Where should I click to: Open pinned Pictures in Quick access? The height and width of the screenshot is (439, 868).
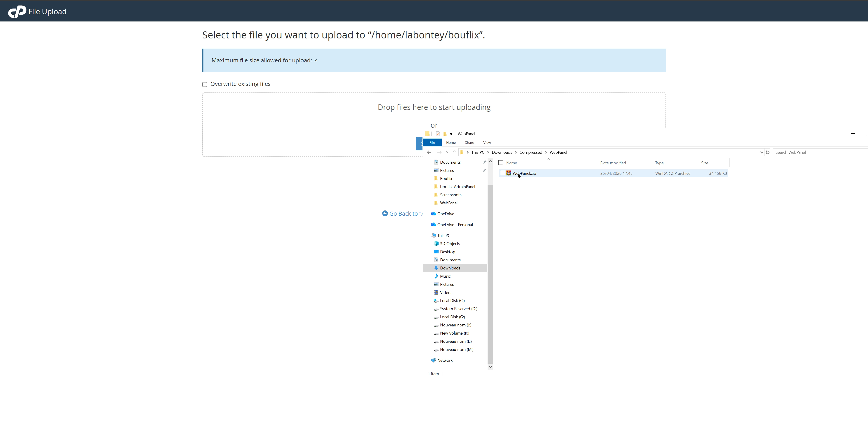point(447,170)
